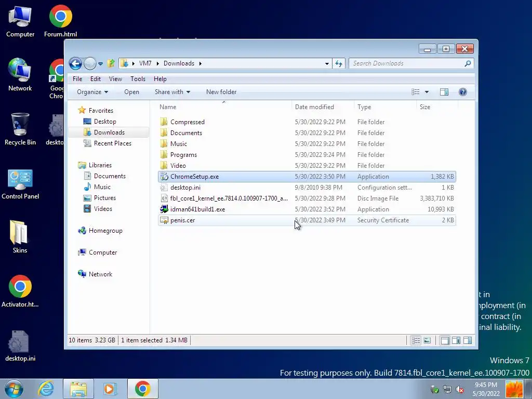Viewport: 532px width, 399px height.
Task: Click the New folder button
Action: pyautogui.click(x=221, y=92)
